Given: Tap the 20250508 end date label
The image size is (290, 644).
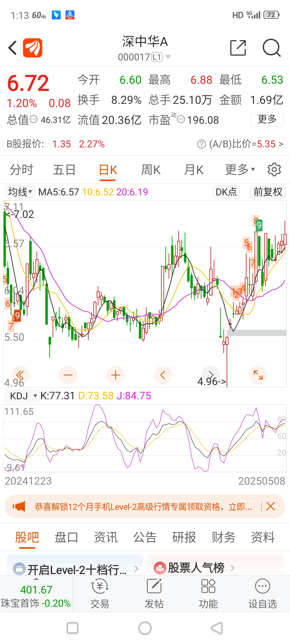Looking at the screenshot, I should 262,481.
